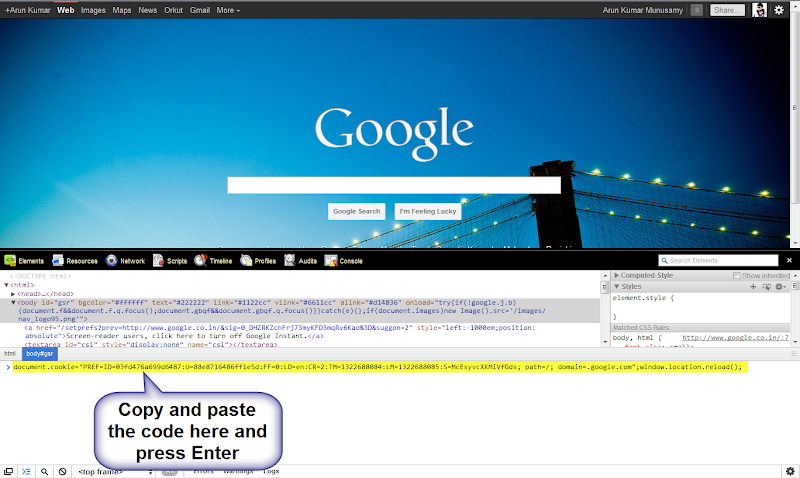The image size is (800, 478).
Task: Close the developer tools panel
Action: [x=789, y=261]
